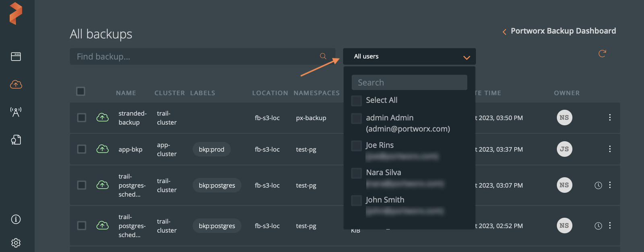Collapse the All users dropdown

click(466, 57)
